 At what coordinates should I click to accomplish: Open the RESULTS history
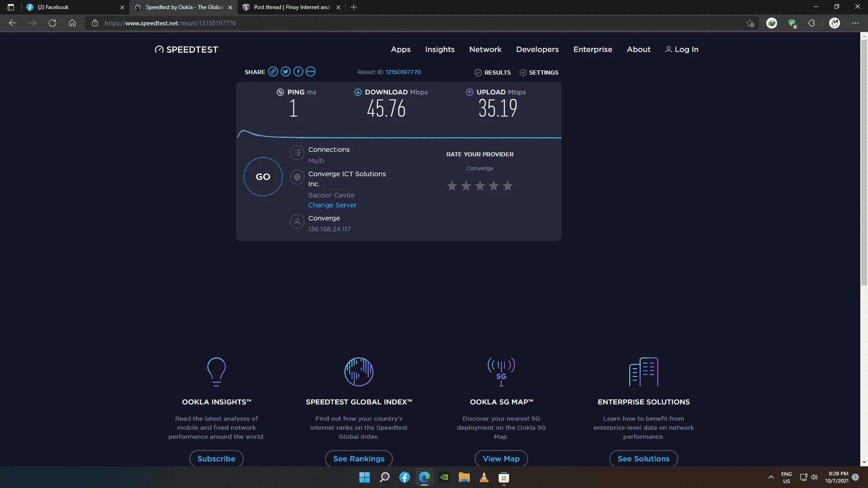[x=492, y=72]
